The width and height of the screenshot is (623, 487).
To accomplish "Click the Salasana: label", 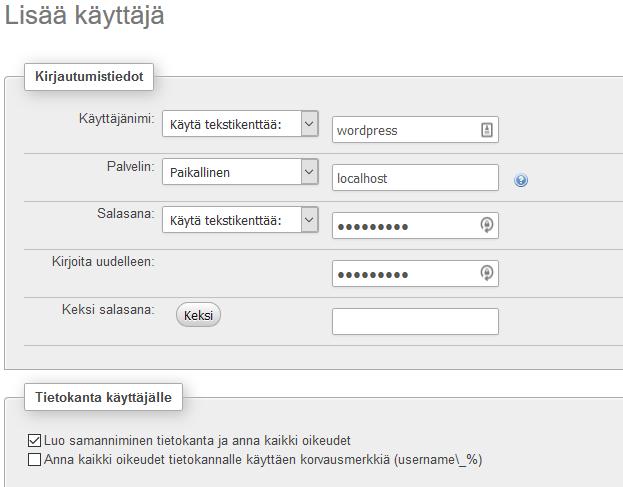I will coord(126,214).
